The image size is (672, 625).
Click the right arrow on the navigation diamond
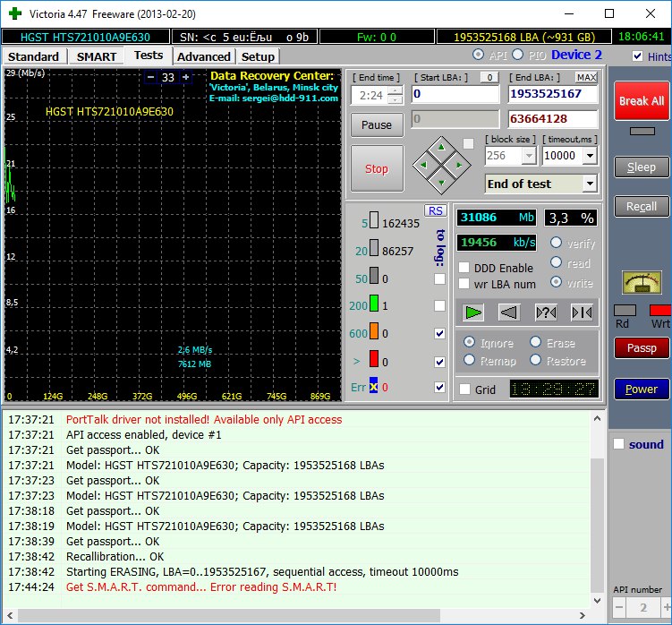[458, 165]
